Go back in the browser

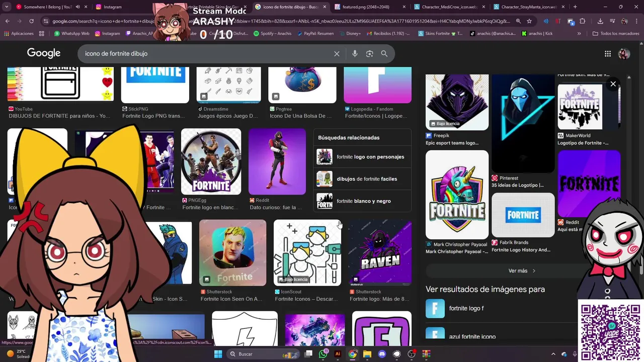tap(7, 21)
